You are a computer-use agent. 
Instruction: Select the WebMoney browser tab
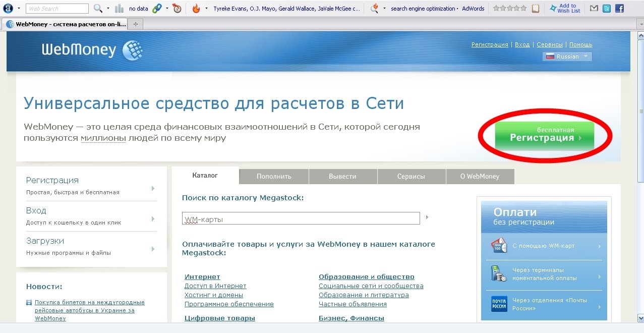point(65,24)
